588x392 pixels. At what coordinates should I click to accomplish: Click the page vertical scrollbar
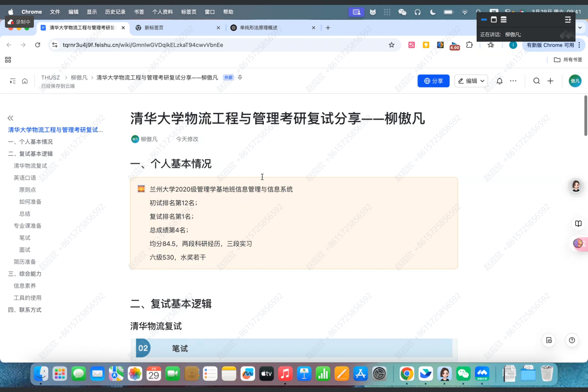586,115
